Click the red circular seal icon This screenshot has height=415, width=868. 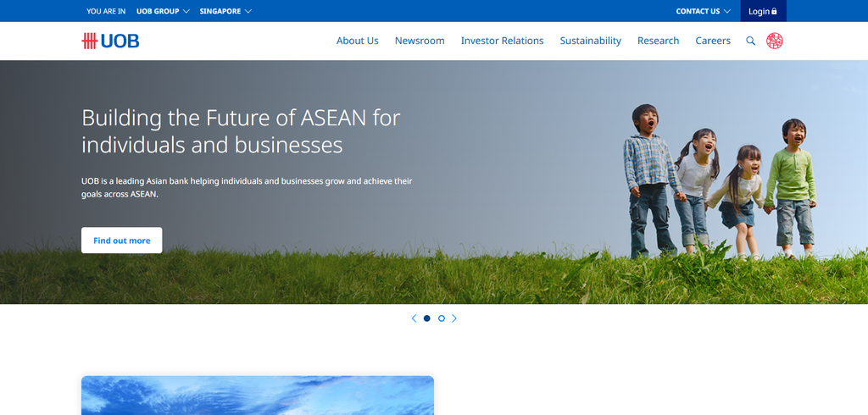point(775,41)
